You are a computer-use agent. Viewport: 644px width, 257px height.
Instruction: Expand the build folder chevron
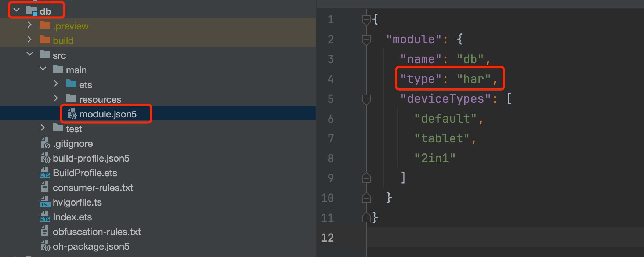pyautogui.click(x=30, y=40)
